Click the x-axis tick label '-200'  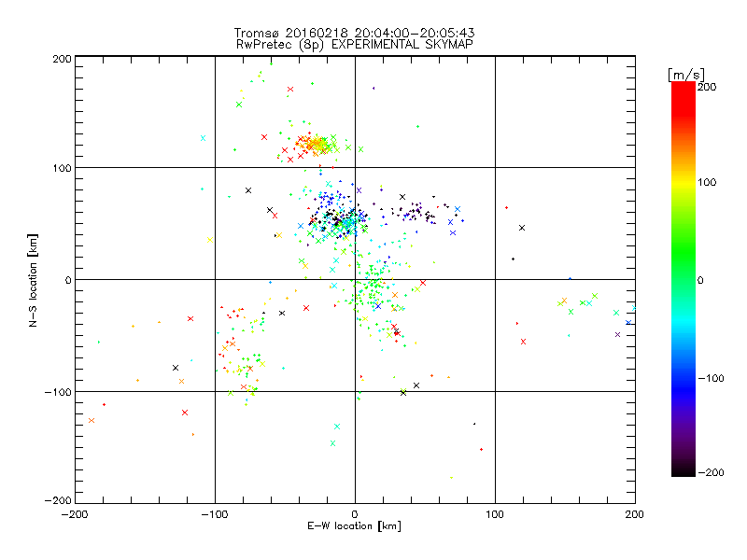(x=75, y=514)
